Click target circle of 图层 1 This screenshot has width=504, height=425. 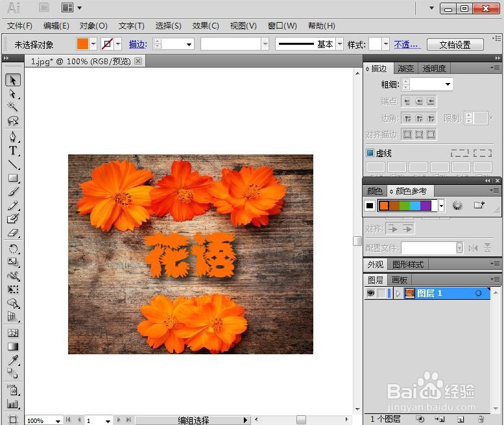(x=478, y=293)
